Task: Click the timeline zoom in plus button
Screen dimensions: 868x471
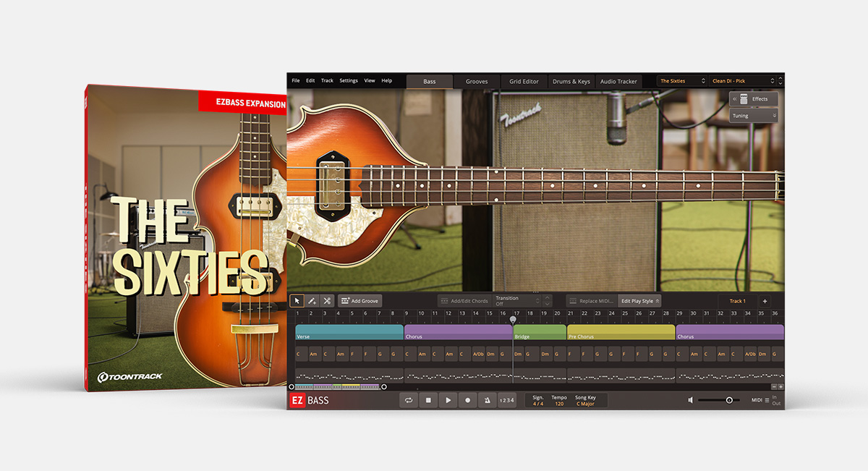Action: 780,386
